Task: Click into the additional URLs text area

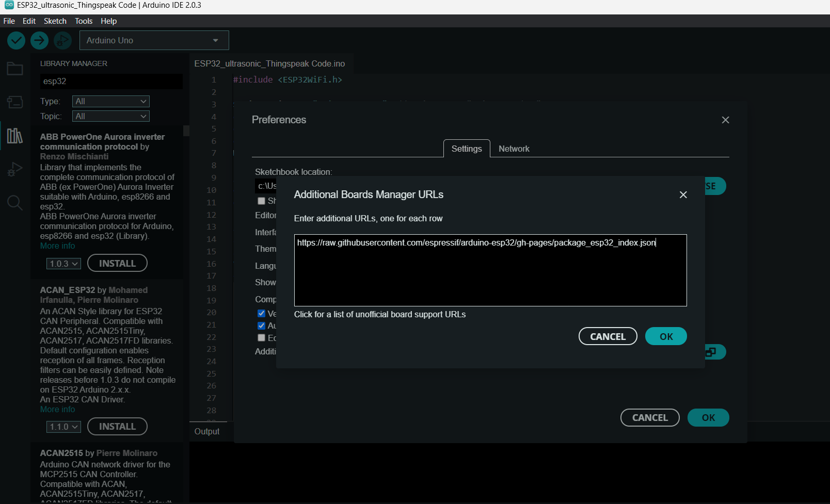Action: point(490,270)
